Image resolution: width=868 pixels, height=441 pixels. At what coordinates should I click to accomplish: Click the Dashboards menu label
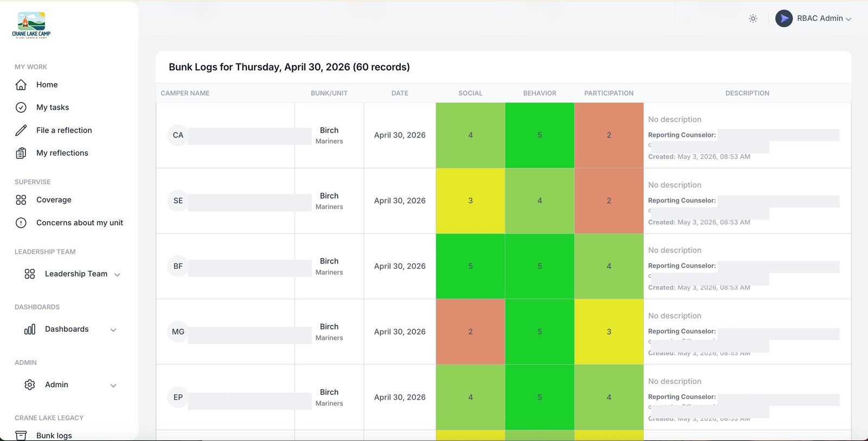pyautogui.click(x=67, y=329)
